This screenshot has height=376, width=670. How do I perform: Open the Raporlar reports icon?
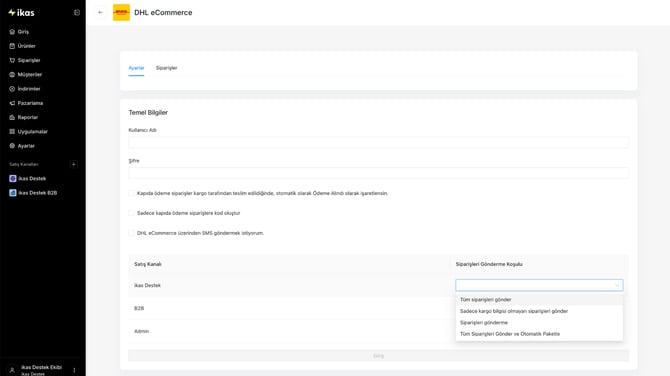[12, 117]
